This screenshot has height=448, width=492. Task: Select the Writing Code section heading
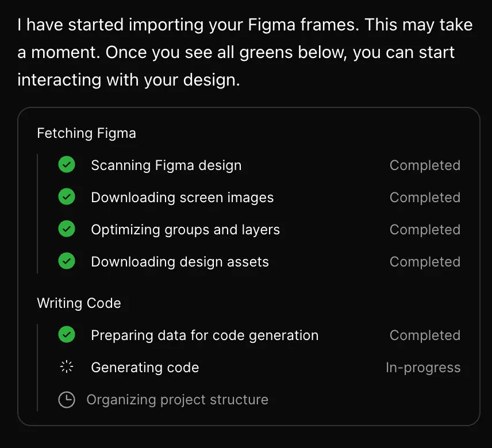[x=79, y=303]
